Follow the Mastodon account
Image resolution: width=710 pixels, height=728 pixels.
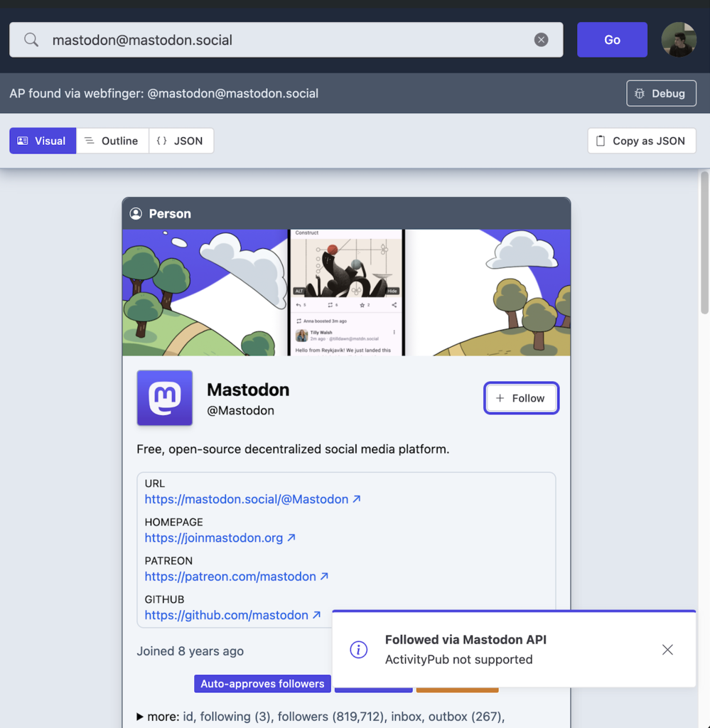521,398
